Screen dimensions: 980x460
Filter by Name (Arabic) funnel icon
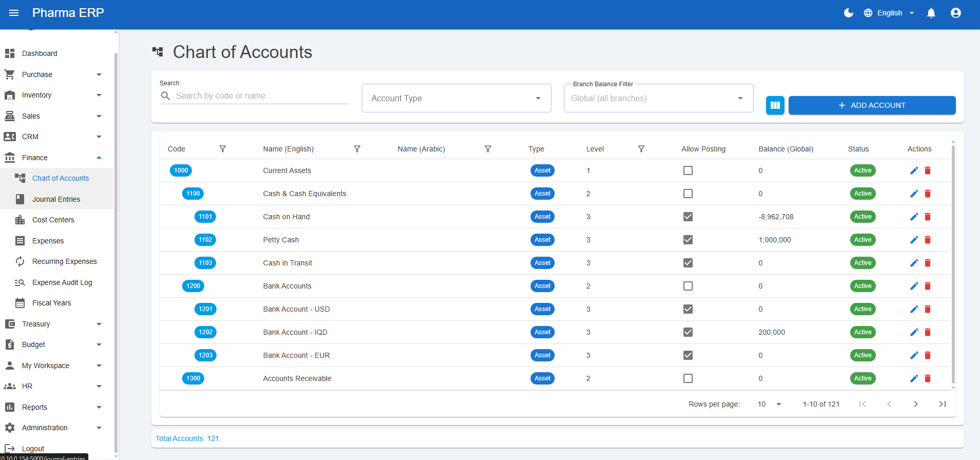(488, 149)
